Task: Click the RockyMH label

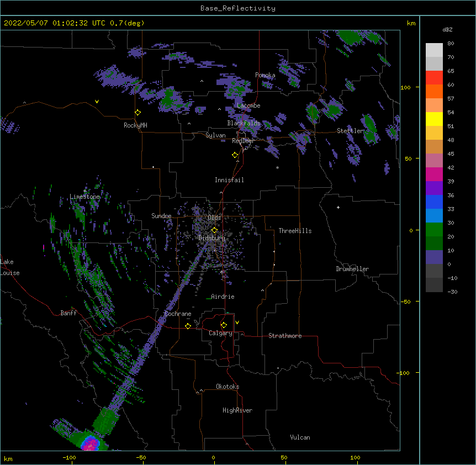Action: click(x=135, y=125)
